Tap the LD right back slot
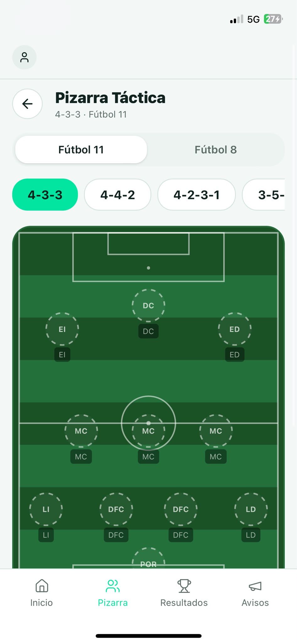Viewport: 297px width, 644px height. tap(251, 509)
